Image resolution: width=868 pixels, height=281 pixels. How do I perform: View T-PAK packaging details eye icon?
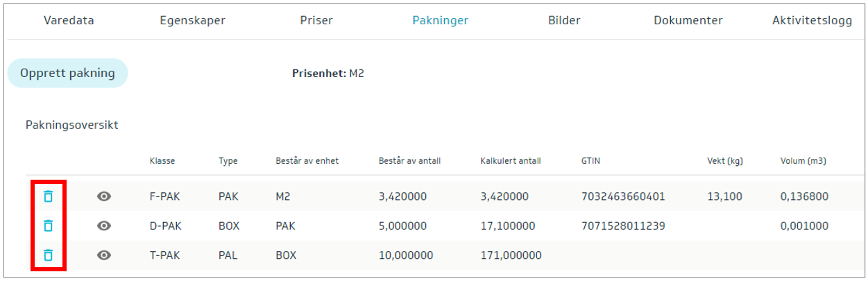point(104,255)
